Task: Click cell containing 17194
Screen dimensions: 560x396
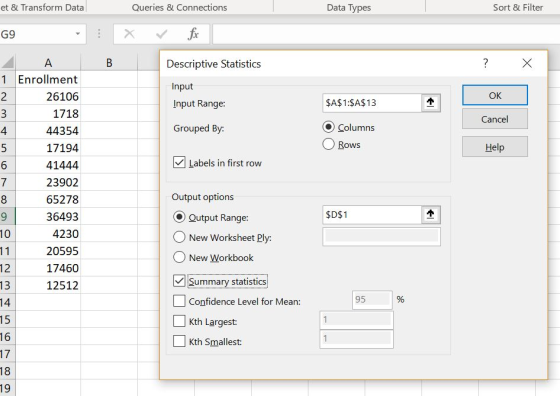Action: [48, 148]
